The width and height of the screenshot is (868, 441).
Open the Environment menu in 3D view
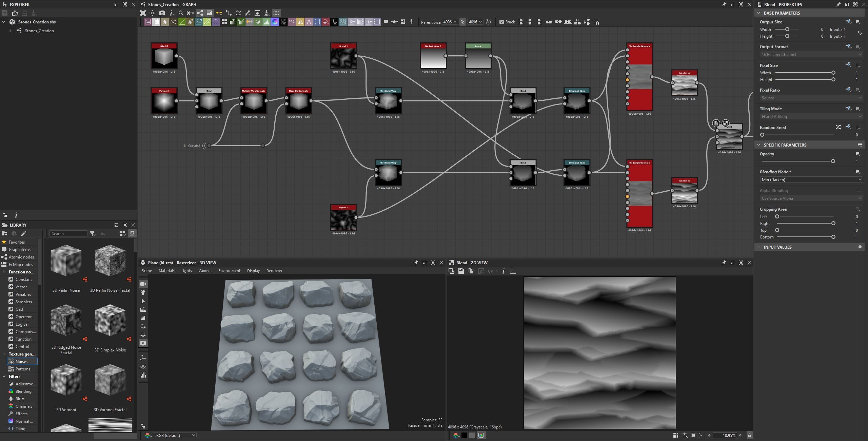(229, 271)
